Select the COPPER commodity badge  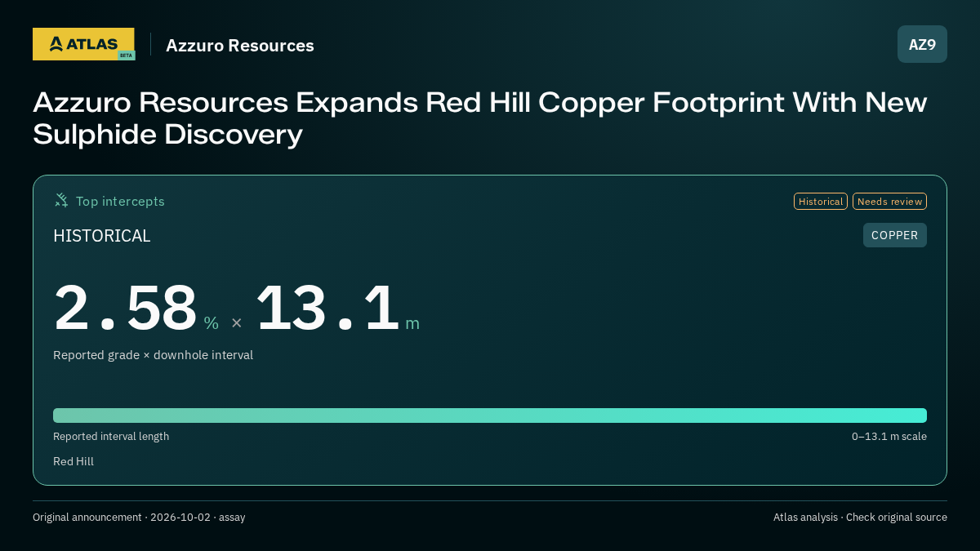coord(894,235)
